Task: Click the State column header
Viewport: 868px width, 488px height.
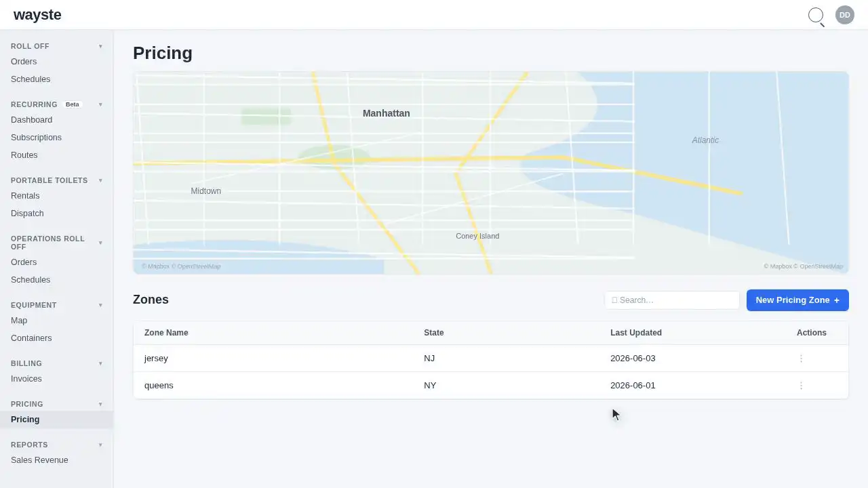Action: (x=434, y=333)
